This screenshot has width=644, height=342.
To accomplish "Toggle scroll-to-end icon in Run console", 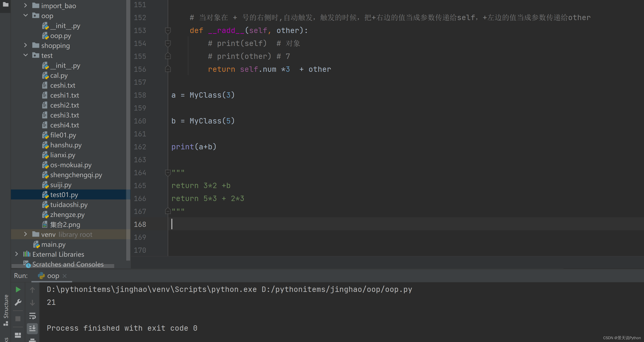I will [32, 328].
